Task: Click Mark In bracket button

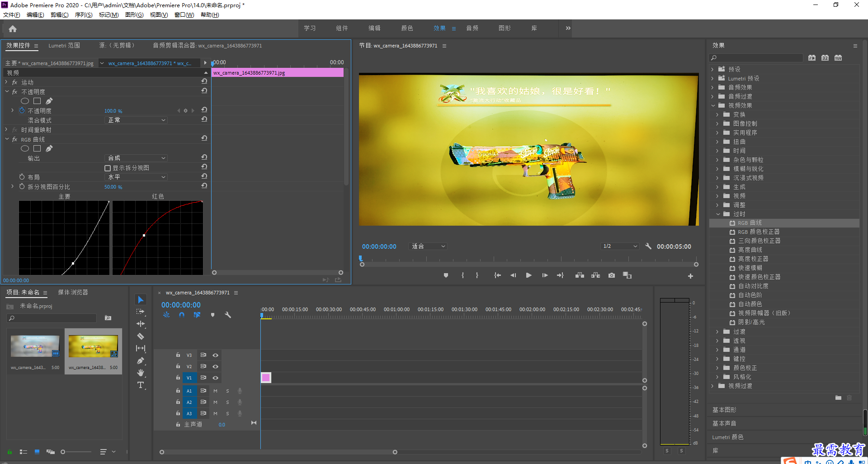Action: pyautogui.click(x=462, y=275)
